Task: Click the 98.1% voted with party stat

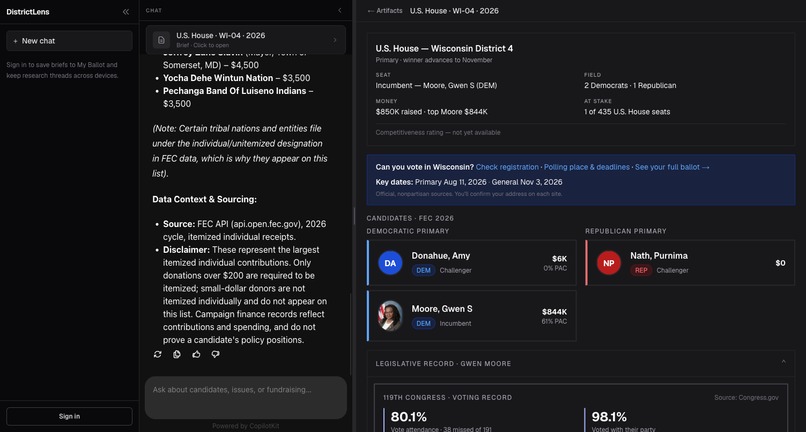Action: pos(609,417)
